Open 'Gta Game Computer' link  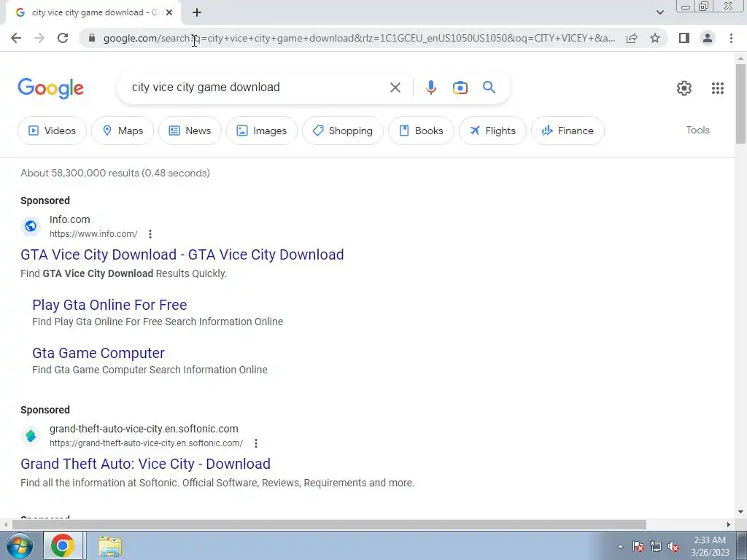click(x=98, y=353)
